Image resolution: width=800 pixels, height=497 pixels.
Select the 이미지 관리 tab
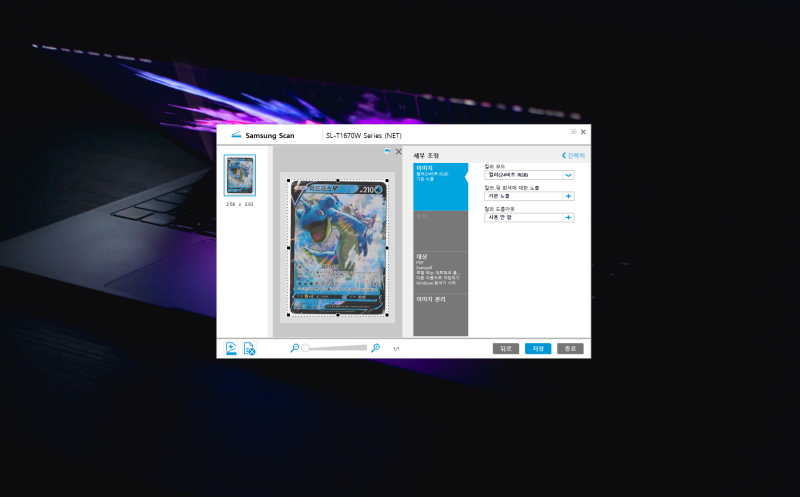pos(440,314)
